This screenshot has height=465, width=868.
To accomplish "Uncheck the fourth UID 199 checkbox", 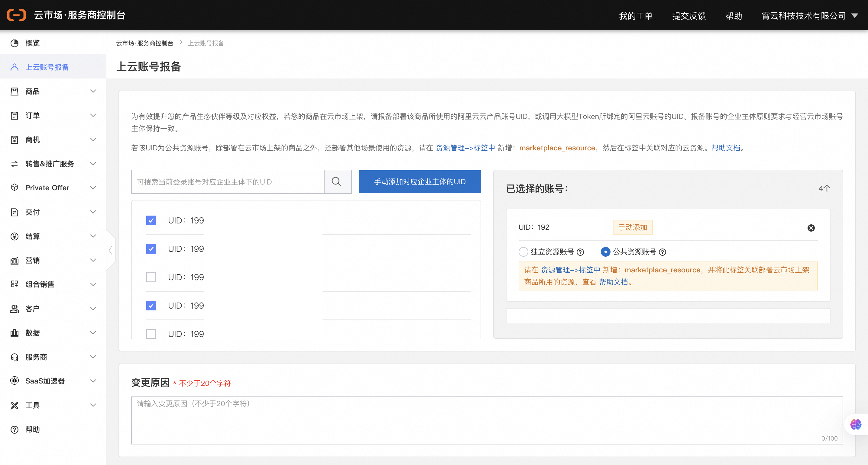I will point(151,306).
